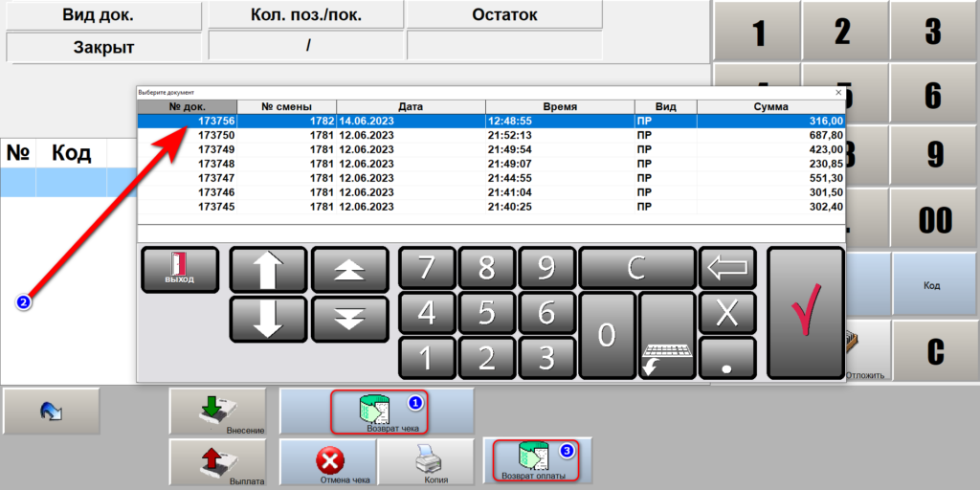Click the red door exit (выход) button
Viewport: 980px width, 490px height.
click(x=180, y=269)
